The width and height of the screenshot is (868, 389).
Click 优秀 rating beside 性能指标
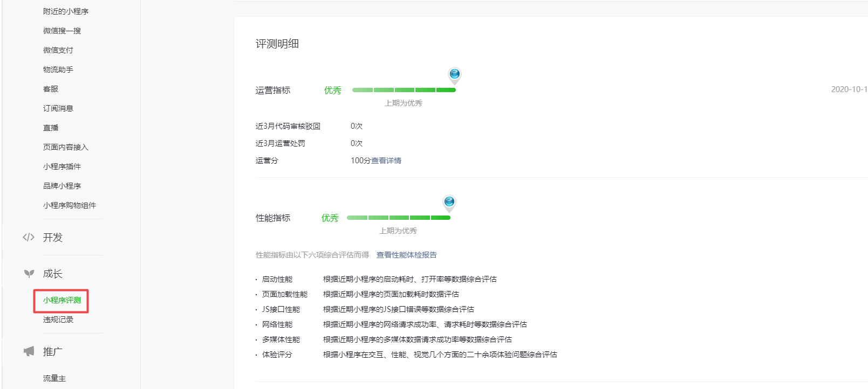tap(330, 218)
